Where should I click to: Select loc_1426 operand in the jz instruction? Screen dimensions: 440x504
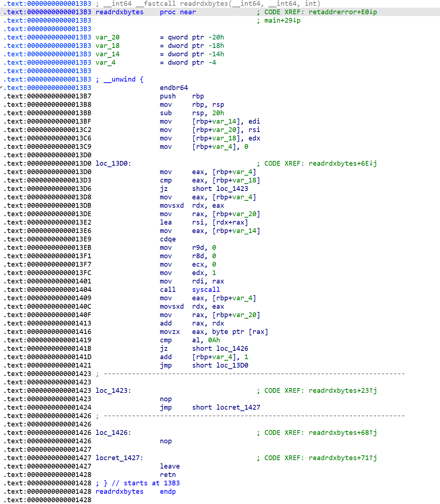tap(232, 349)
